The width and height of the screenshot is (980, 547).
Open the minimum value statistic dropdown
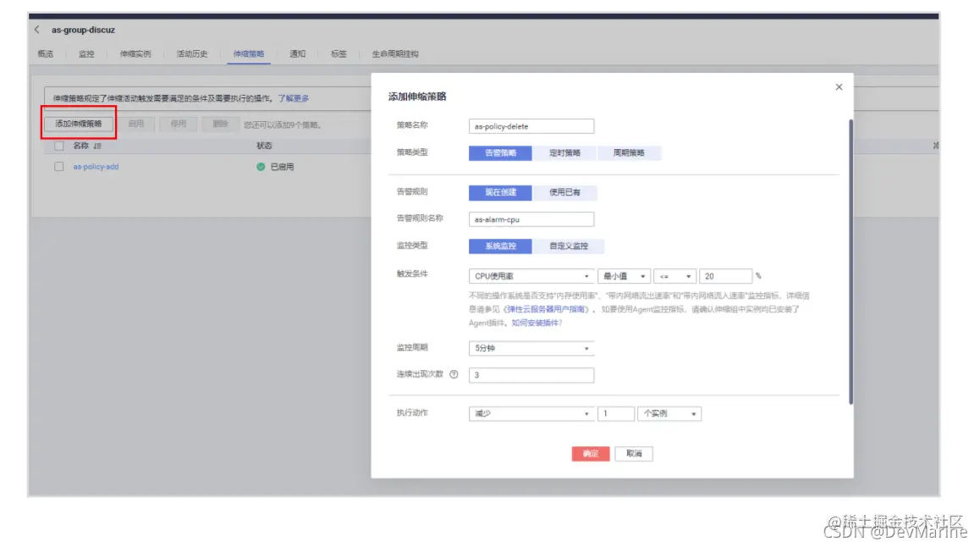pos(624,276)
